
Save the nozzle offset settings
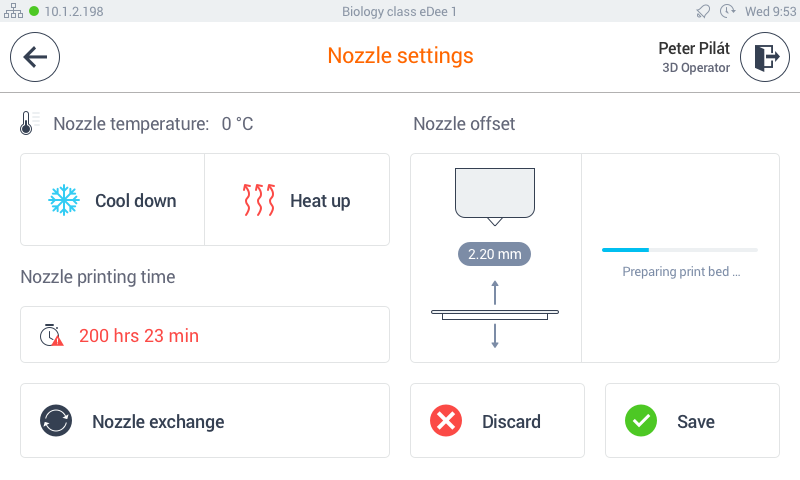[692, 421]
